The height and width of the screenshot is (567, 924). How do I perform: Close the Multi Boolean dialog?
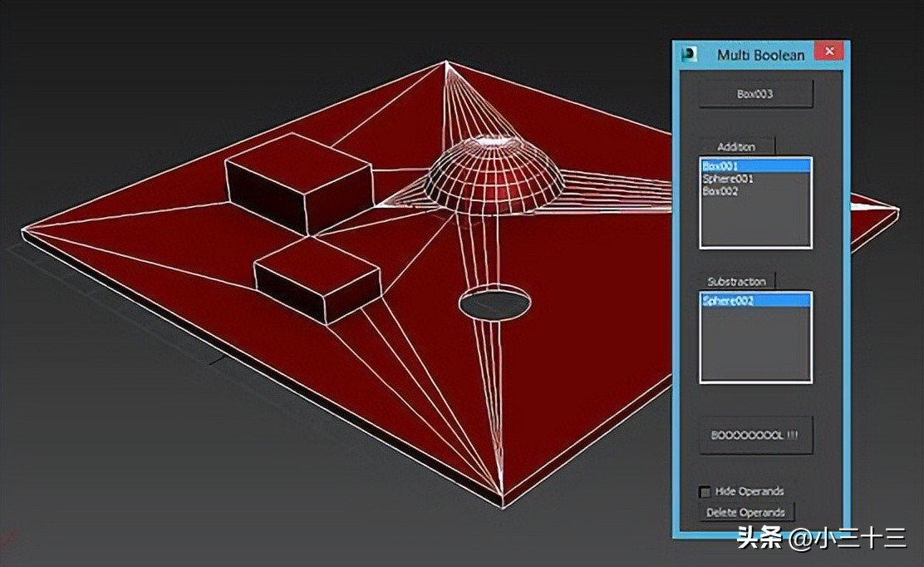click(x=828, y=53)
